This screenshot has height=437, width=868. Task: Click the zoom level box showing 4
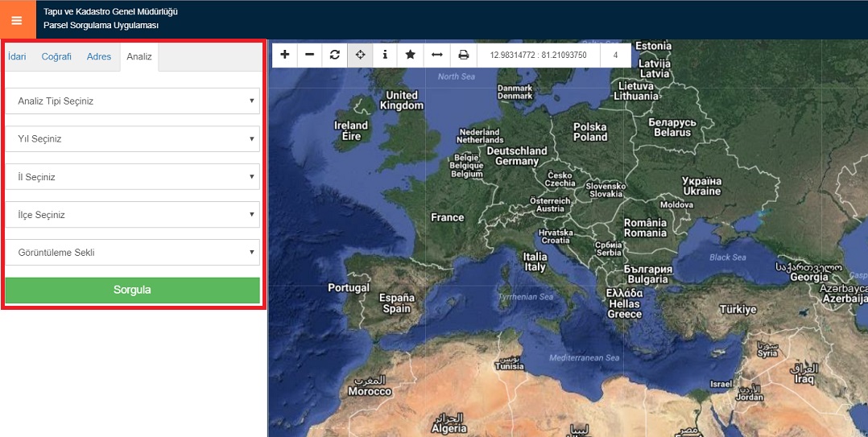[615, 56]
